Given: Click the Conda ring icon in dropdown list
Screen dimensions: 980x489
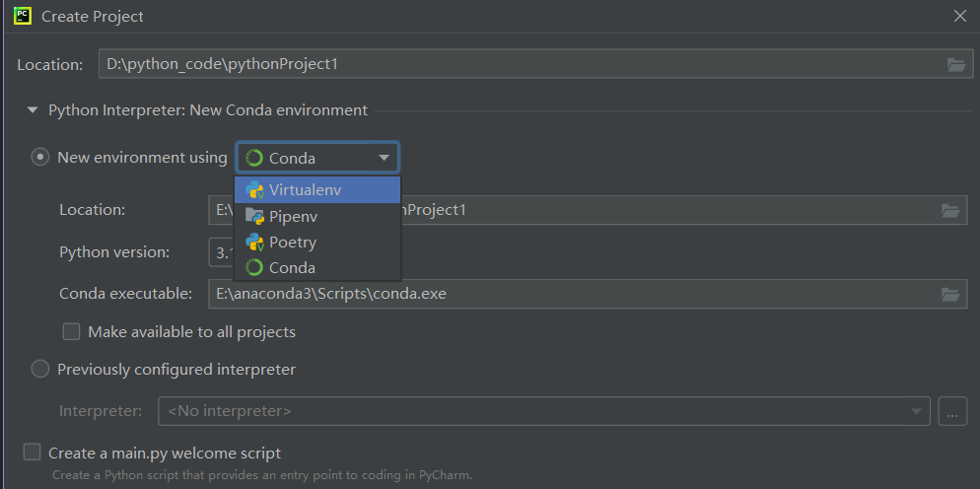Looking at the screenshot, I should pyautogui.click(x=254, y=267).
